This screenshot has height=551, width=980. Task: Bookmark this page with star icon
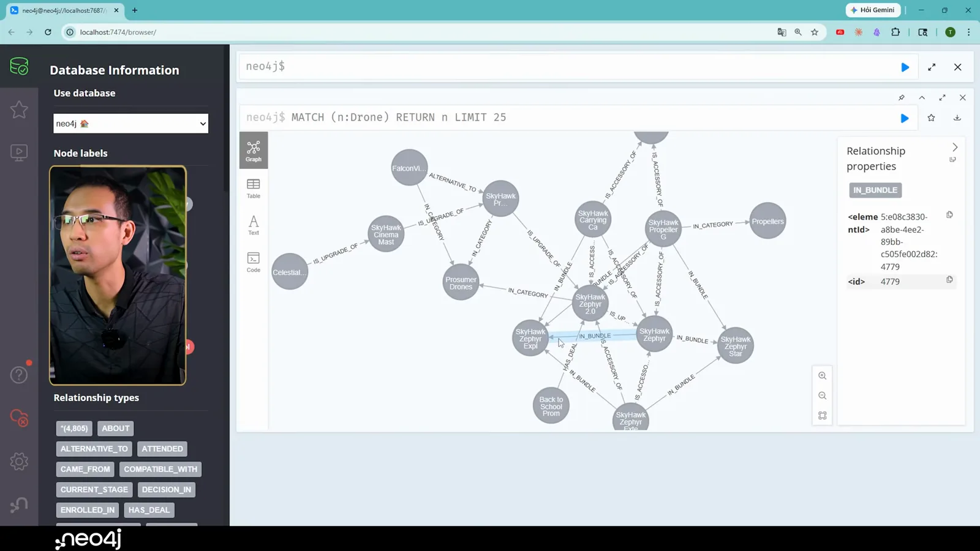coord(815,32)
